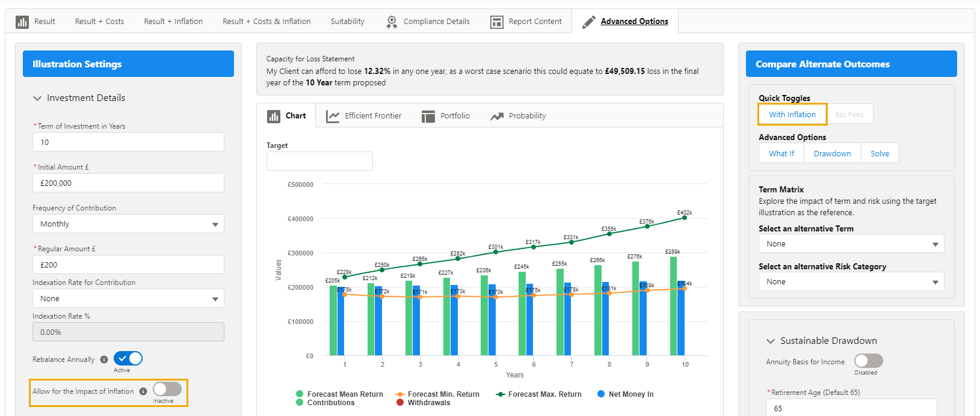Click the Efficient Frontier line chart icon

click(332, 116)
